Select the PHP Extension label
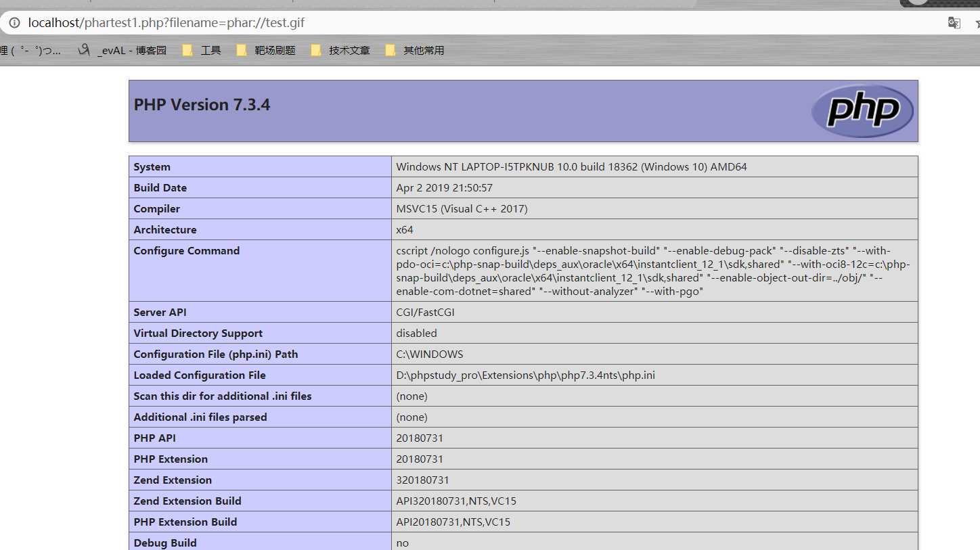Viewport: 980px width, 550px height. (x=171, y=459)
